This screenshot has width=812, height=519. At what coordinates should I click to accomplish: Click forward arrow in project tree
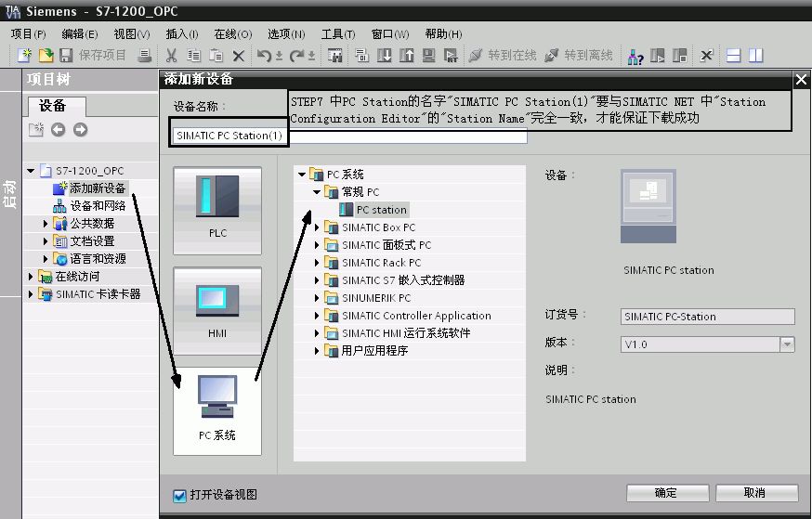(x=80, y=129)
